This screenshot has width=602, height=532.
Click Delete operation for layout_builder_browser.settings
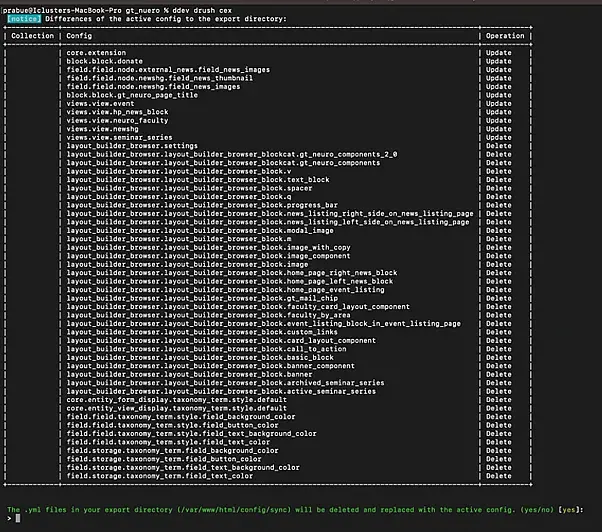tap(498, 146)
